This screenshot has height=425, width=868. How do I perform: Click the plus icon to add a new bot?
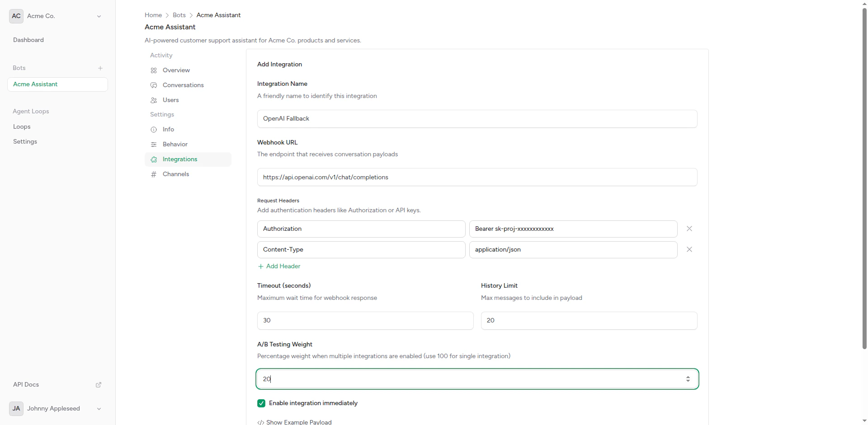[x=100, y=68]
